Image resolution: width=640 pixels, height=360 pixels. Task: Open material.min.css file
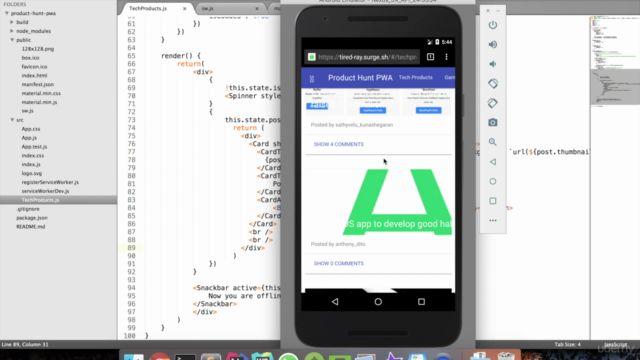(x=41, y=93)
